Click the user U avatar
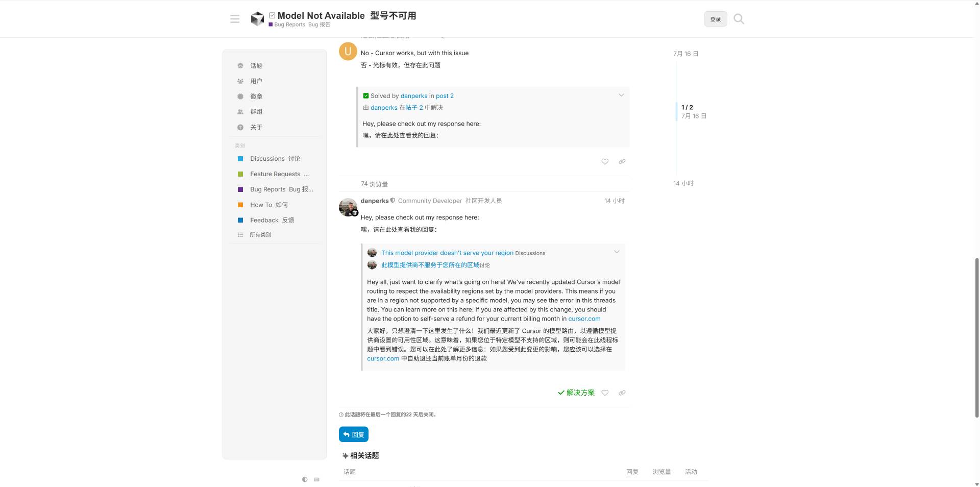Image resolution: width=980 pixels, height=487 pixels. (x=348, y=51)
